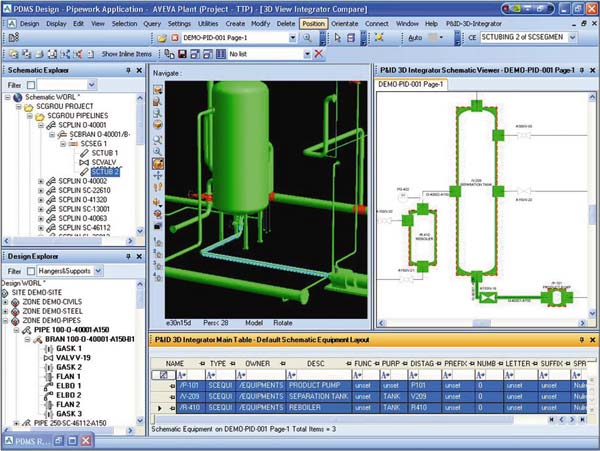Click the zoom-in magnifier in the 3D view toolbar
The width and height of the screenshot is (600, 451).
[x=158, y=151]
